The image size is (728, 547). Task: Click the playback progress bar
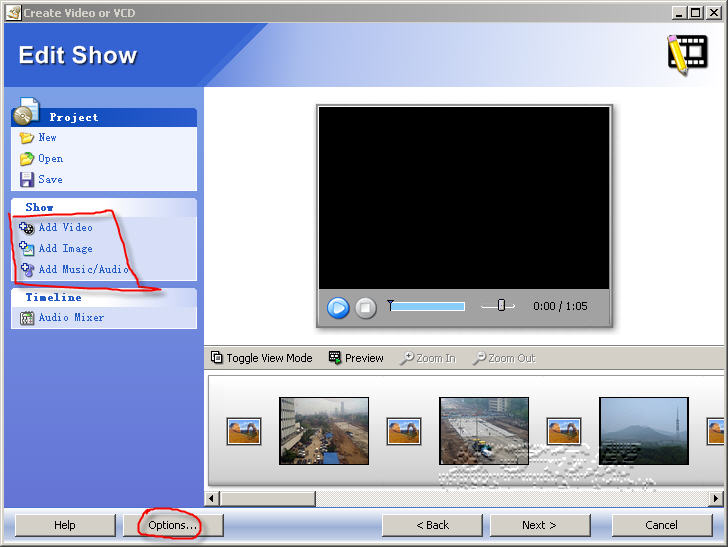point(427,306)
